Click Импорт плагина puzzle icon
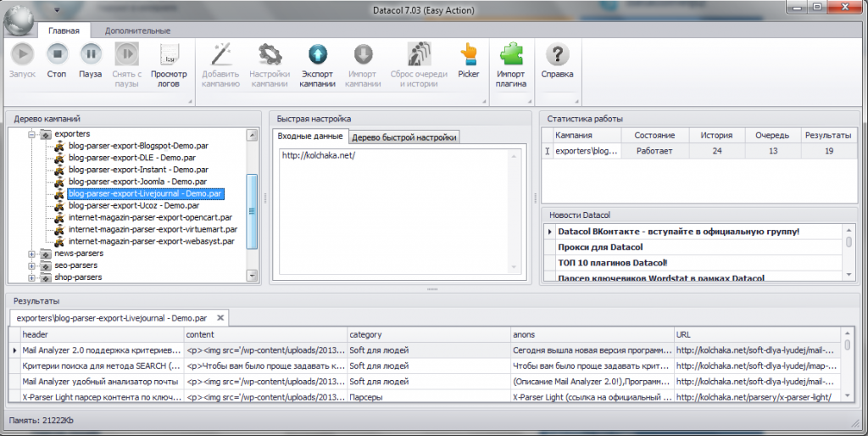Screen dimensions: 868x436 click(x=511, y=54)
